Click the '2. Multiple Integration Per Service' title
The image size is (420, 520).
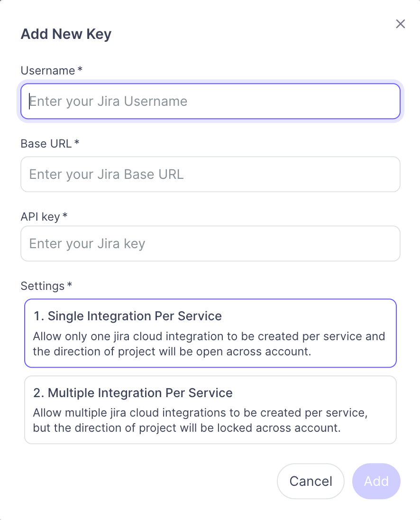point(133,393)
